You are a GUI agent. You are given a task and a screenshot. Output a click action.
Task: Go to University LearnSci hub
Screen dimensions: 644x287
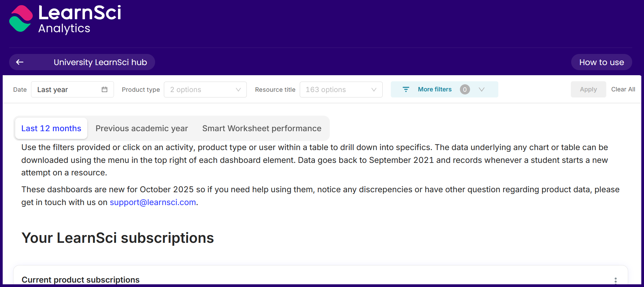100,62
